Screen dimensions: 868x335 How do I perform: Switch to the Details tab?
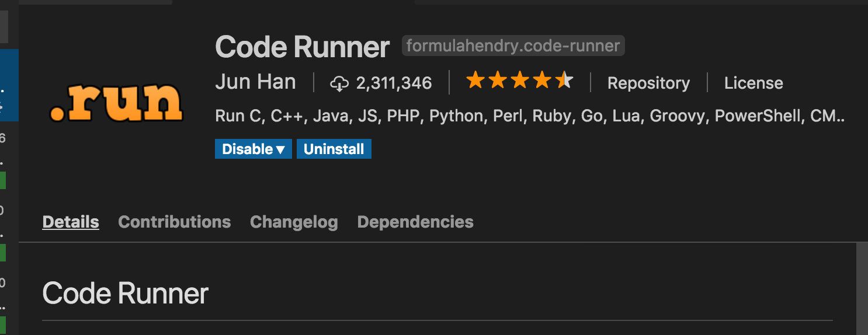pyautogui.click(x=71, y=222)
